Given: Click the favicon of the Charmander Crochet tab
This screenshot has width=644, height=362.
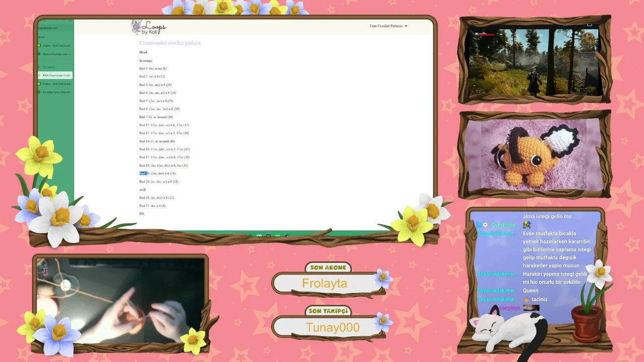Looking at the screenshot, I should [39, 75].
